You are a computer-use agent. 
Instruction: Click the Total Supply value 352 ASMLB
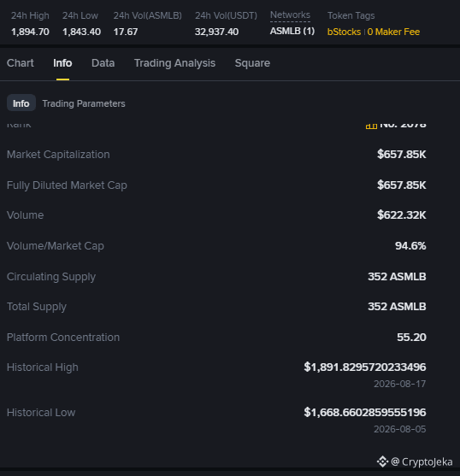(397, 306)
